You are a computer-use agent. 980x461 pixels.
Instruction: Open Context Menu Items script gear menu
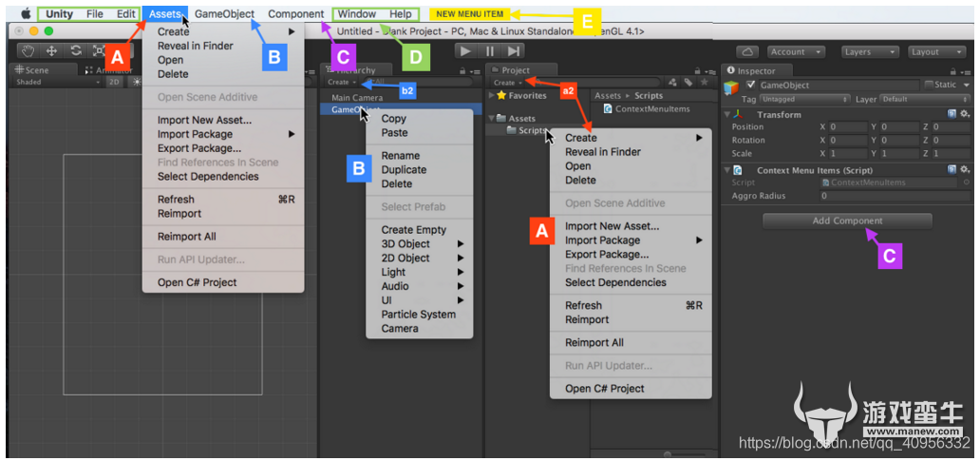coord(965,169)
